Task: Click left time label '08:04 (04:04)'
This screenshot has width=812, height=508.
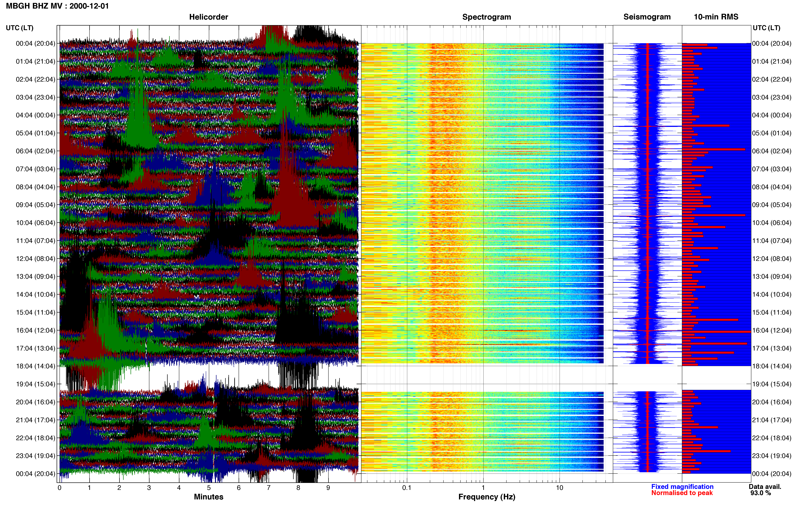Action: coord(35,187)
